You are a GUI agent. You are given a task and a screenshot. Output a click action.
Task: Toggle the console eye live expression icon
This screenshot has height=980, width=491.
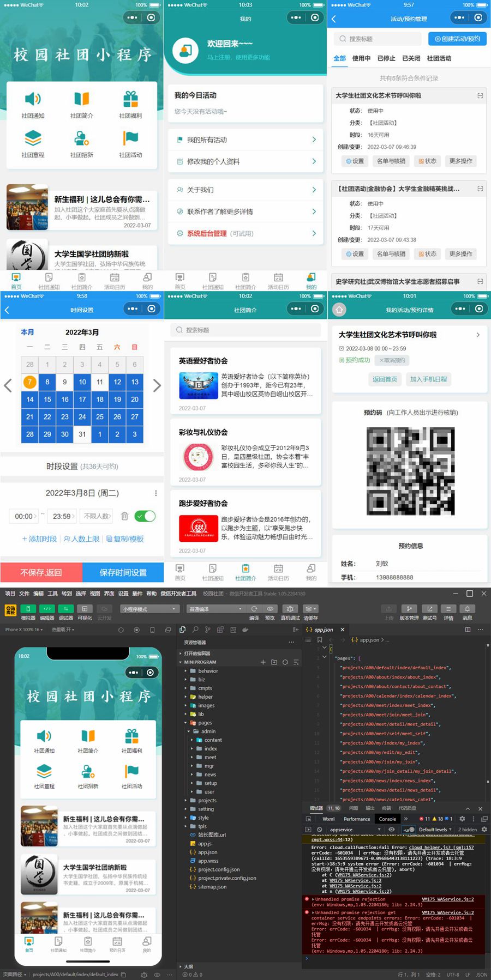tap(392, 830)
